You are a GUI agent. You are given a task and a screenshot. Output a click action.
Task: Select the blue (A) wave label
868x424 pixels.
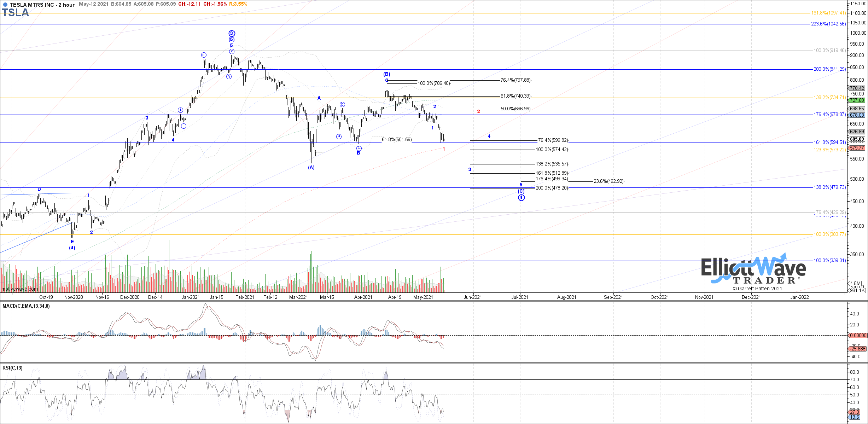pos(311,168)
